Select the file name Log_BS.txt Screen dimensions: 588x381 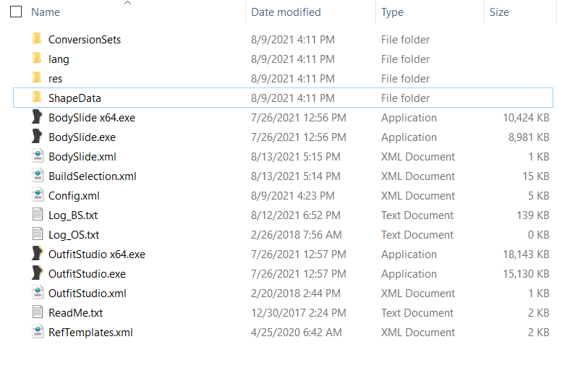[73, 215]
